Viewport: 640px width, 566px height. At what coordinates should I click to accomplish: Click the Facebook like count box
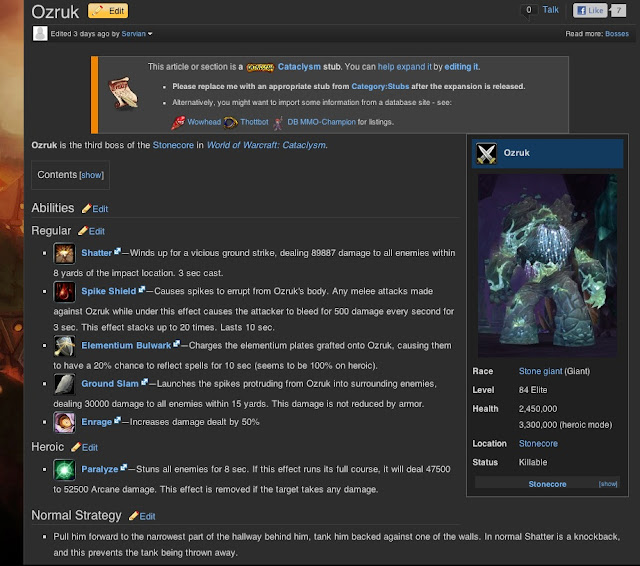(x=618, y=11)
